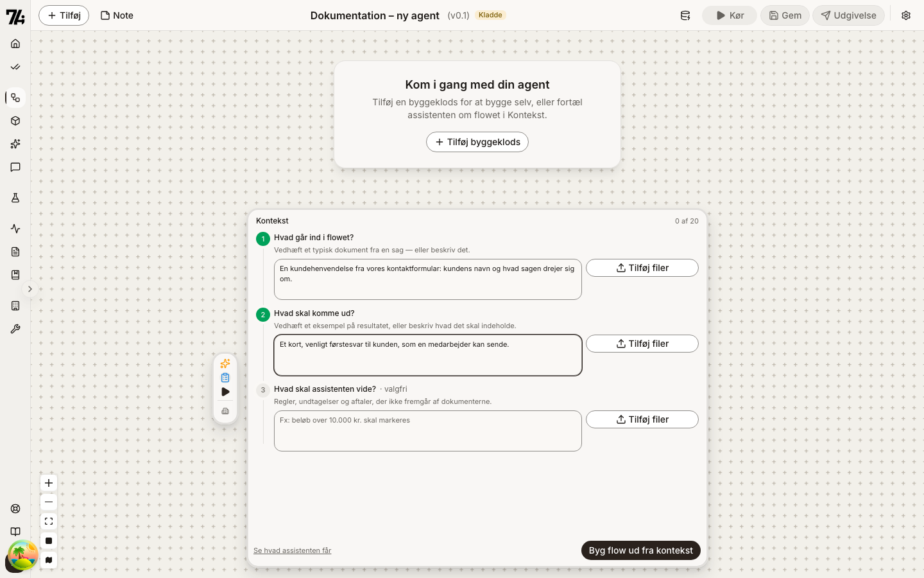Click the text field under 'Hvad skal komme ud?'

click(x=428, y=355)
